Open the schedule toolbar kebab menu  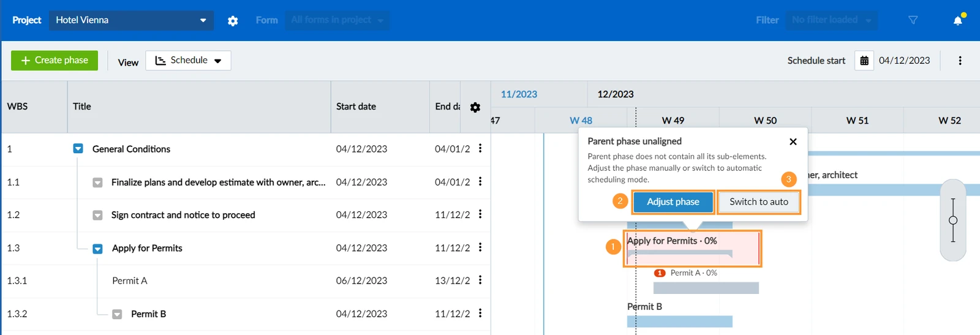point(960,61)
